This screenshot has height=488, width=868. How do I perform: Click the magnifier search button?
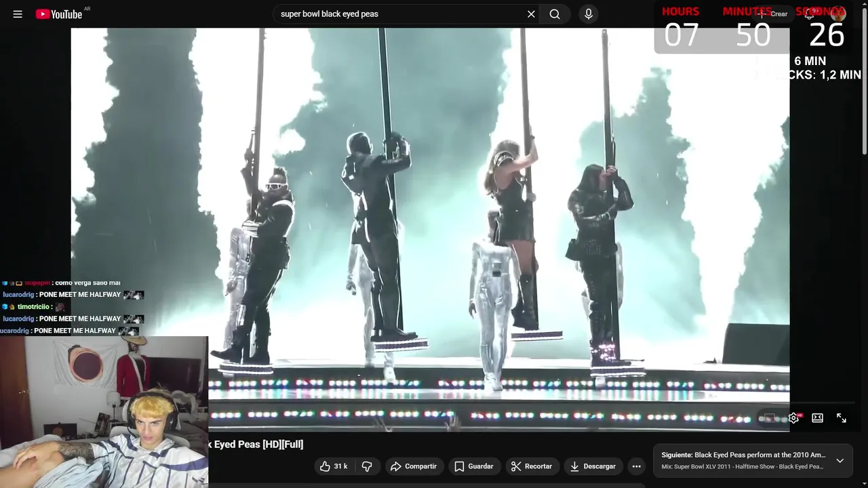coord(555,14)
